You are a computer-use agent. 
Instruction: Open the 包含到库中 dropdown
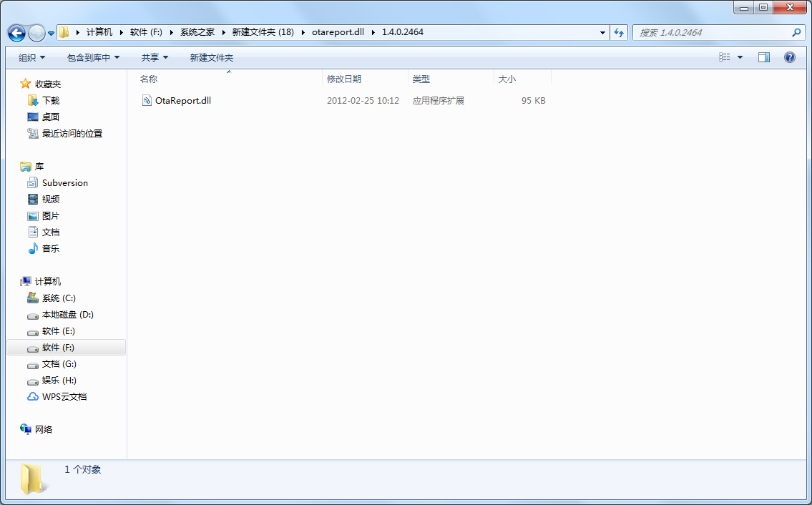pyautogui.click(x=93, y=57)
